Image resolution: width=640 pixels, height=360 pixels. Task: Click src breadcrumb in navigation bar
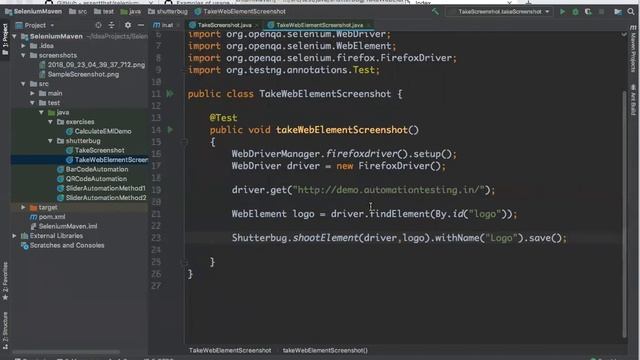[78, 11]
